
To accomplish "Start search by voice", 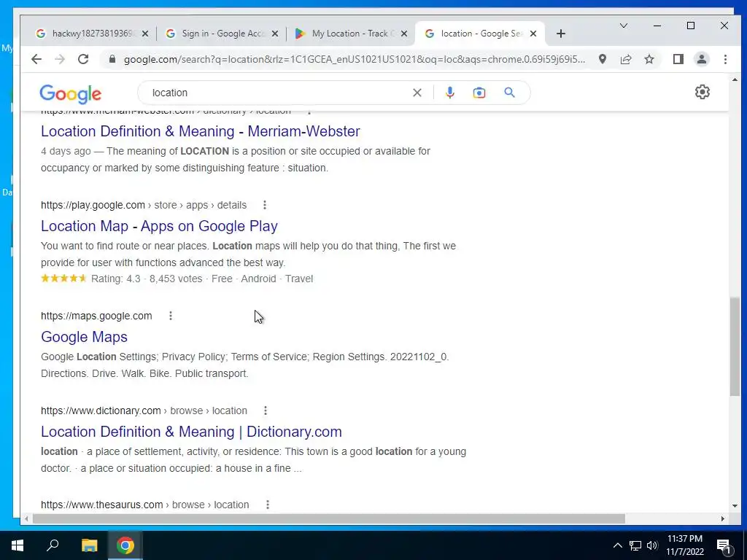I will coord(449,93).
